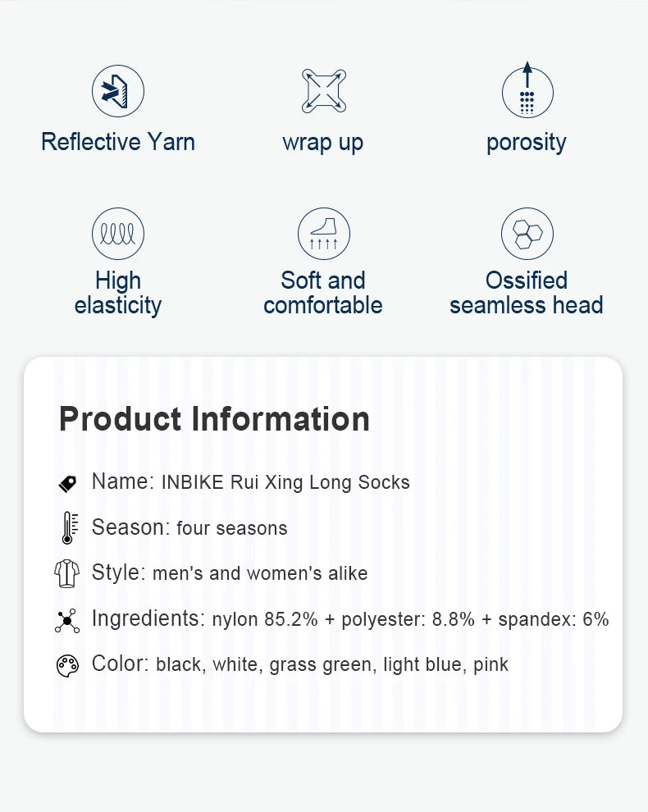Click the Ossified seamless head hexagon icon

(x=527, y=234)
